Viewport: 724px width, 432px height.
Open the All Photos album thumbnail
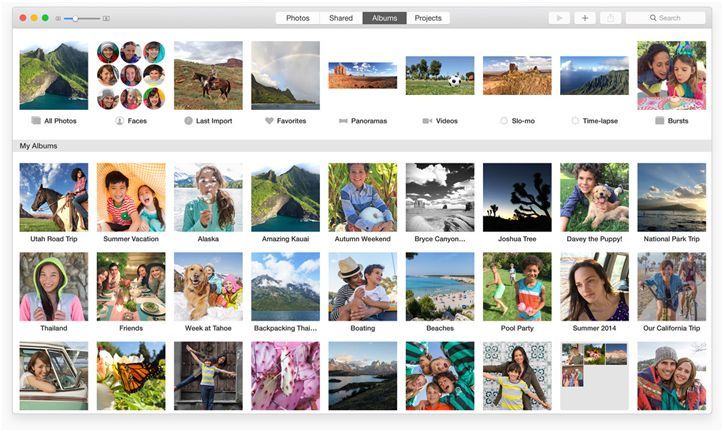tap(54, 75)
